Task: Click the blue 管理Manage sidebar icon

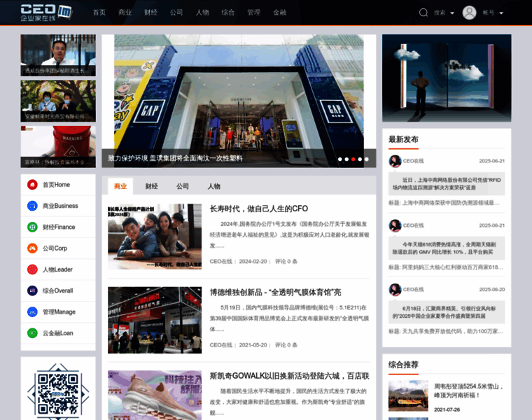Action: pos(32,311)
